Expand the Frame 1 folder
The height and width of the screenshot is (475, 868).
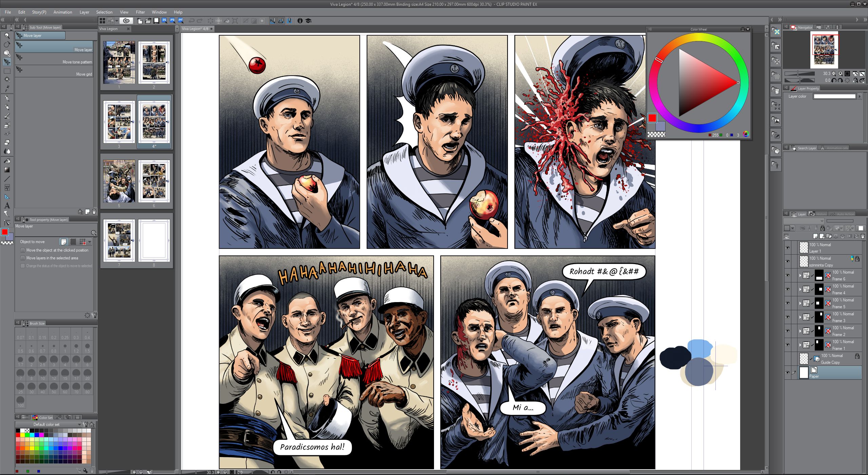800,345
